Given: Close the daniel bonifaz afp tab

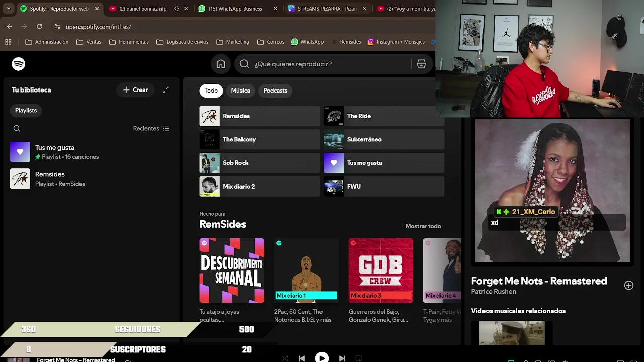Looking at the screenshot, I should coord(186,9).
